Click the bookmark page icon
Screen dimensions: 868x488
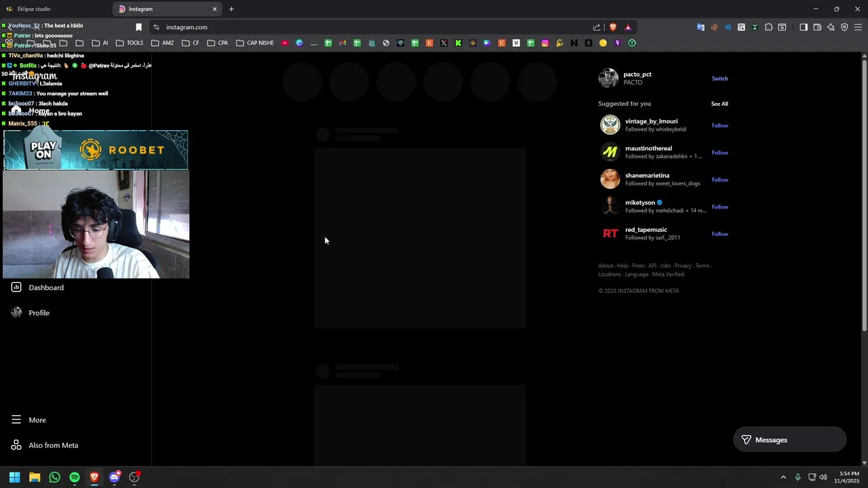pyautogui.click(x=138, y=27)
